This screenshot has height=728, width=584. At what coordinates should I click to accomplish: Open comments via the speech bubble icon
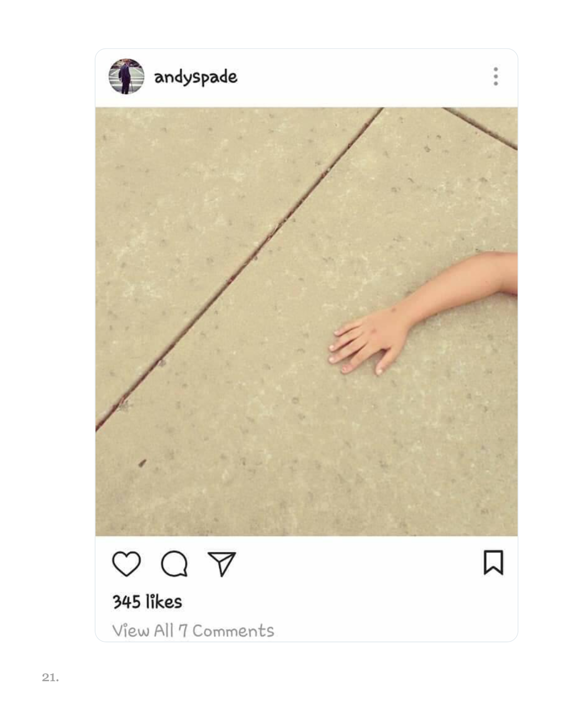point(174,564)
